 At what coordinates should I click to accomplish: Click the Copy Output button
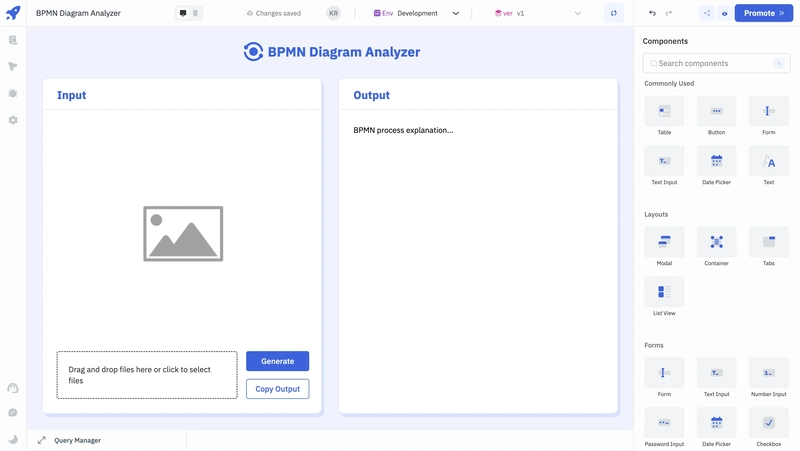tap(278, 389)
